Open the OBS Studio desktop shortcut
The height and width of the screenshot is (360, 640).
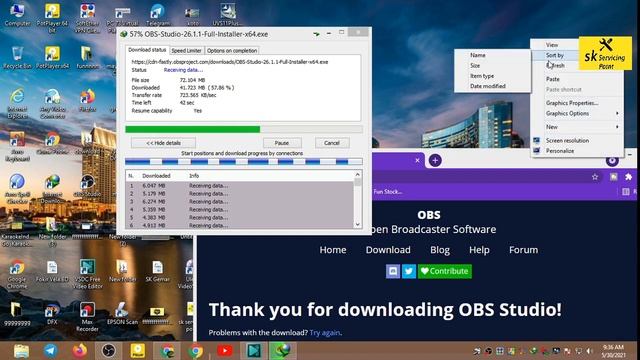(87, 186)
